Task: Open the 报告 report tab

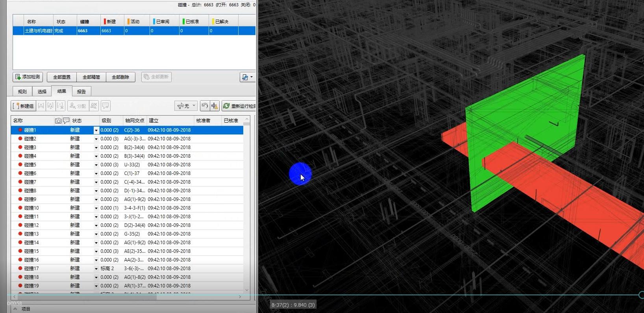Action: 81,92
